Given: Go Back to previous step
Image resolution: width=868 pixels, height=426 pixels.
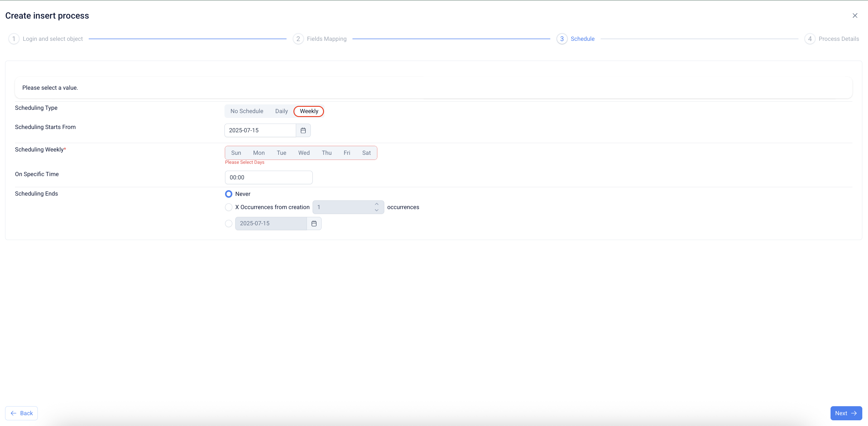Looking at the screenshot, I should click(22, 413).
